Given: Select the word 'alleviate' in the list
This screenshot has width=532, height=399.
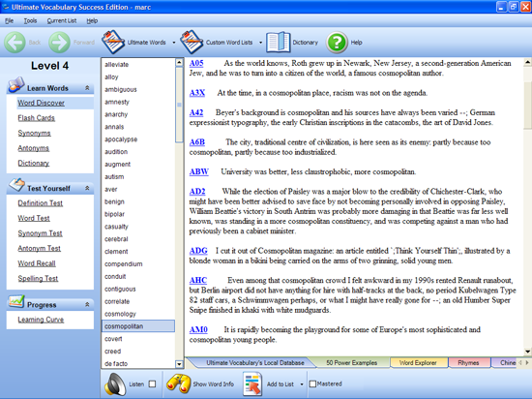Looking at the screenshot, I should (x=116, y=65).
